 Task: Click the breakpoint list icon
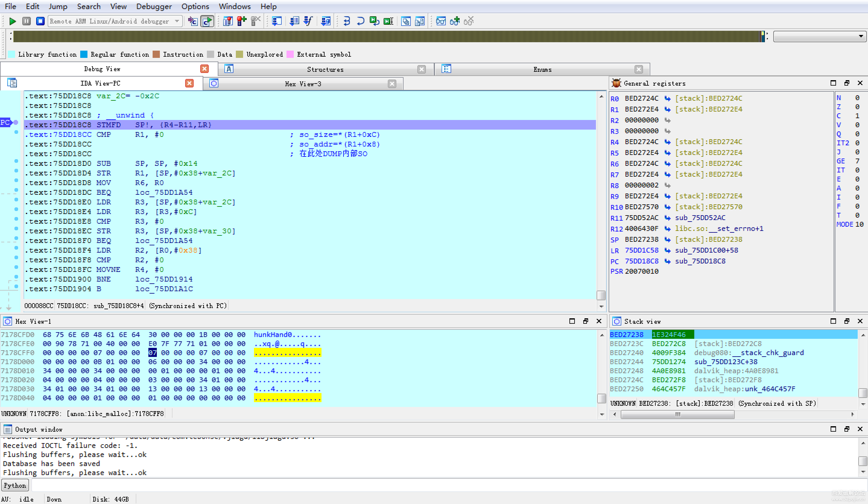pyautogui.click(x=228, y=21)
